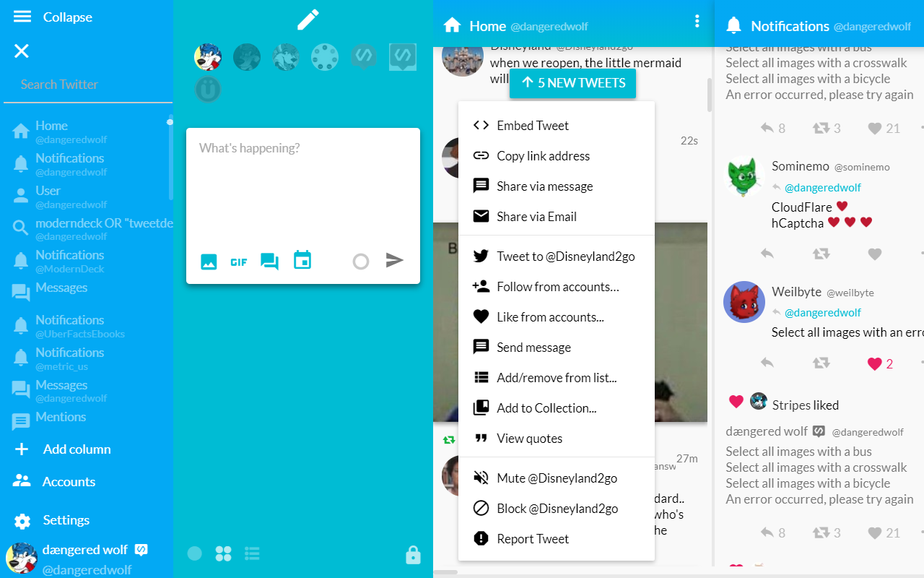Retweet Sominemo's tweet
The height and width of the screenshot is (578, 924).
point(821,254)
